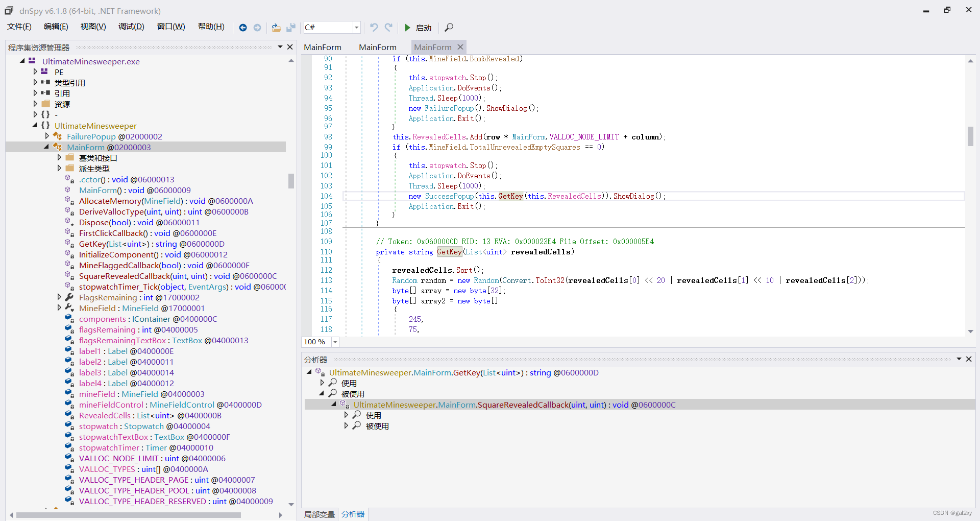980x521 pixels.
Task: Open the 编辑(E) menu
Action: [56, 27]
